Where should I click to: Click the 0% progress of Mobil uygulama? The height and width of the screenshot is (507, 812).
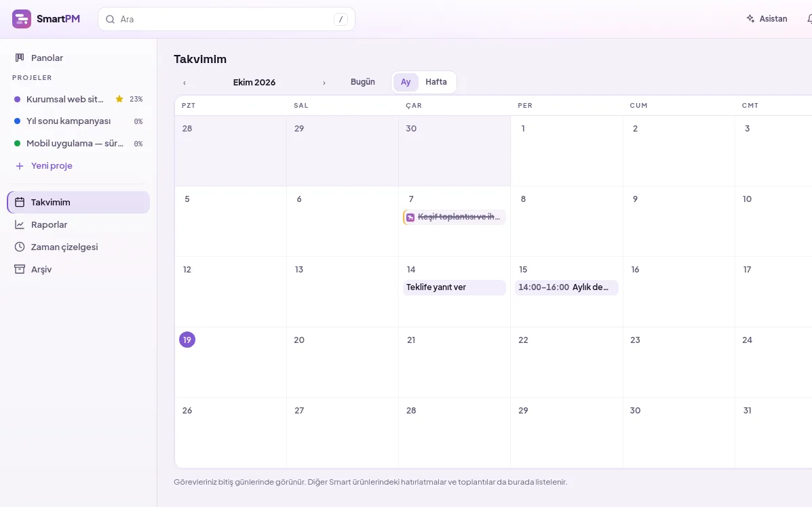coord(138,143)
